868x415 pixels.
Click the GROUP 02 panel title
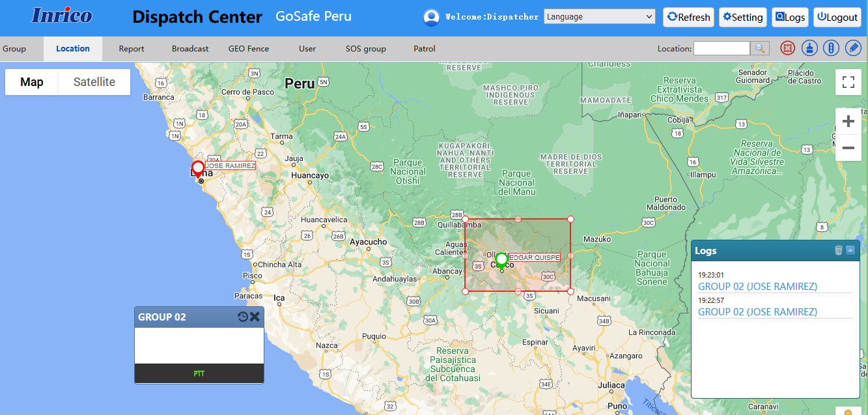point(162,317)
